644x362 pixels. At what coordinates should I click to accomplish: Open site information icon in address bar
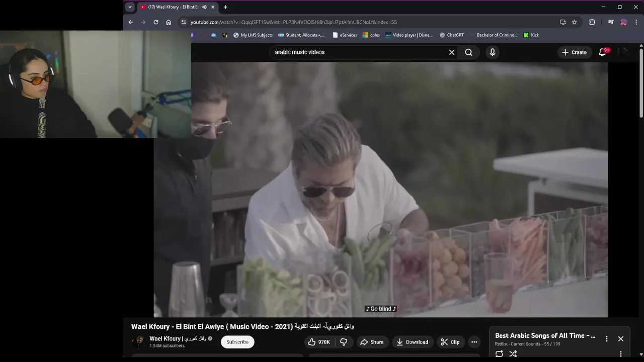pyautogui.click(x=184, y=22)
